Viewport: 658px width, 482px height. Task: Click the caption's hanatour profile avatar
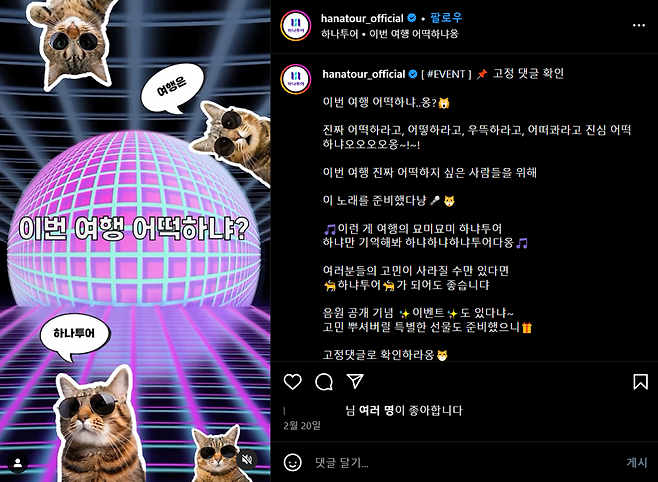point(296,79)
